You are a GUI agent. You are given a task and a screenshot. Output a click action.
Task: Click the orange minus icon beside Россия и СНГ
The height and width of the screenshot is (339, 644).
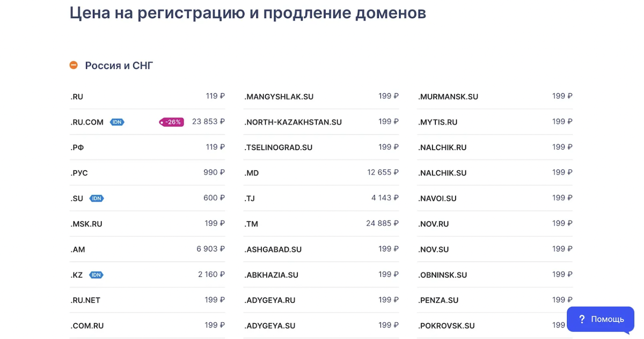click(74, 65)
